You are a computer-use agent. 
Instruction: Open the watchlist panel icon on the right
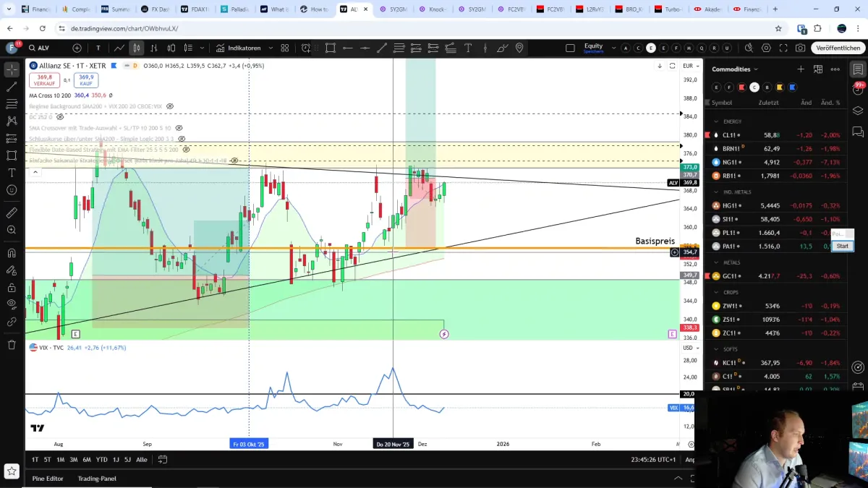[857, 69]
